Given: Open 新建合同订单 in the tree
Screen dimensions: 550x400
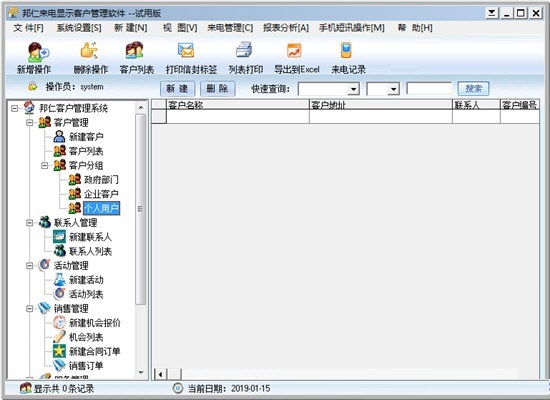Looking at the screenshot, I should (95, 352).
